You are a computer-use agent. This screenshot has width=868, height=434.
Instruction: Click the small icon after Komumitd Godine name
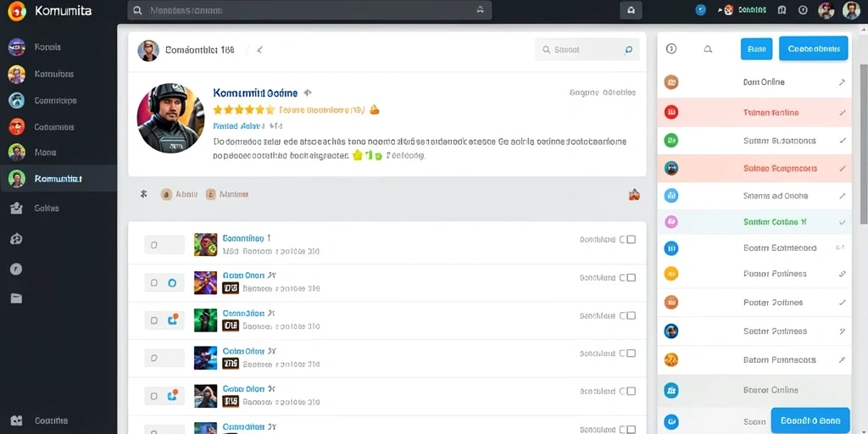[308, 93]
